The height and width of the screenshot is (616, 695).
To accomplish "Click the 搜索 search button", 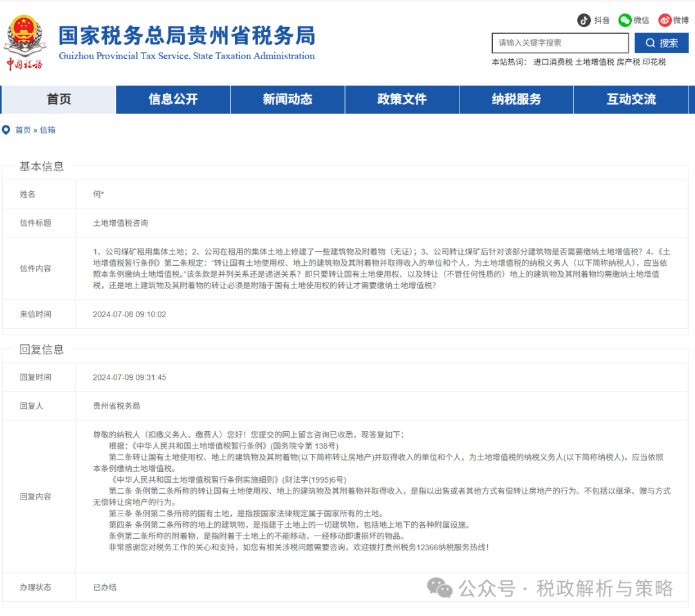I will click(662, 43).
